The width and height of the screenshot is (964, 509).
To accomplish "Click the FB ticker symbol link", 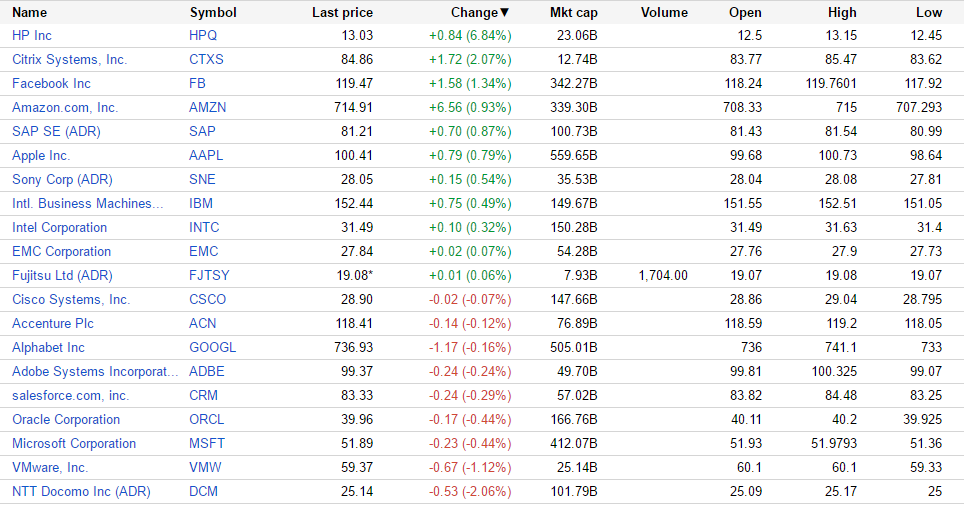I will point(198,84).
